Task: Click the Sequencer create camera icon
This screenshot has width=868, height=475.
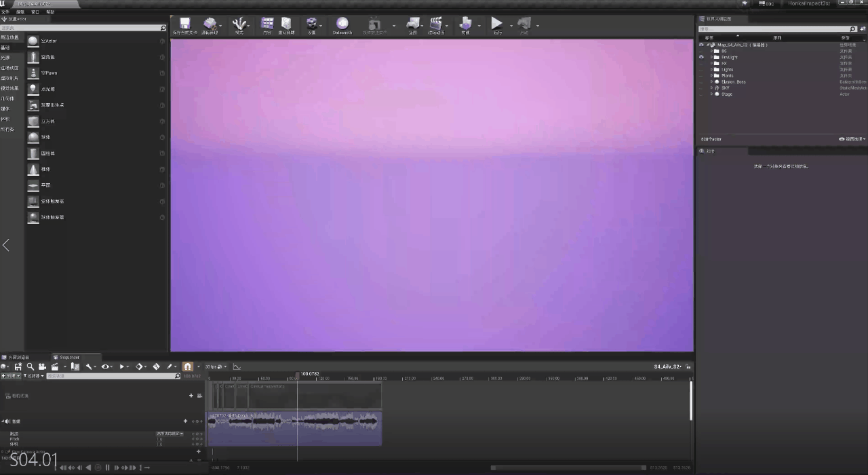Action: click(42, 366)
